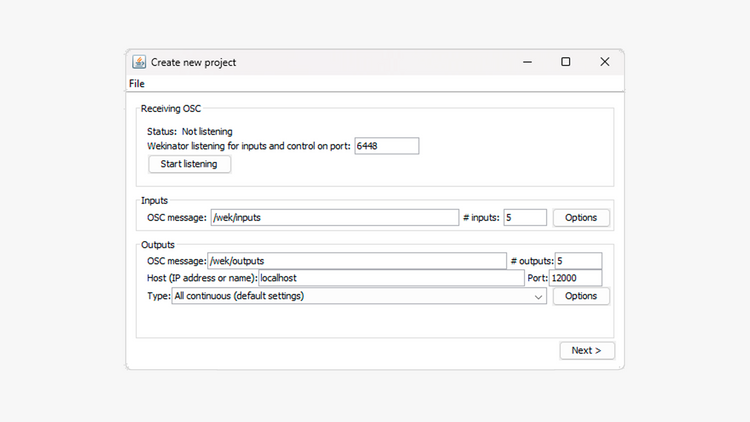Maximize the Create new project window
Viewport: 750px width, 422px height.
click(566, 62)
